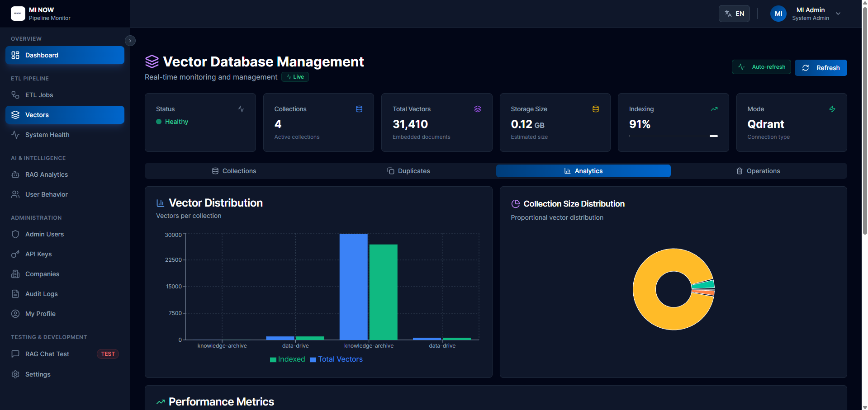Click the ETL Jobs sidebar icon

[x=15, y=95]
